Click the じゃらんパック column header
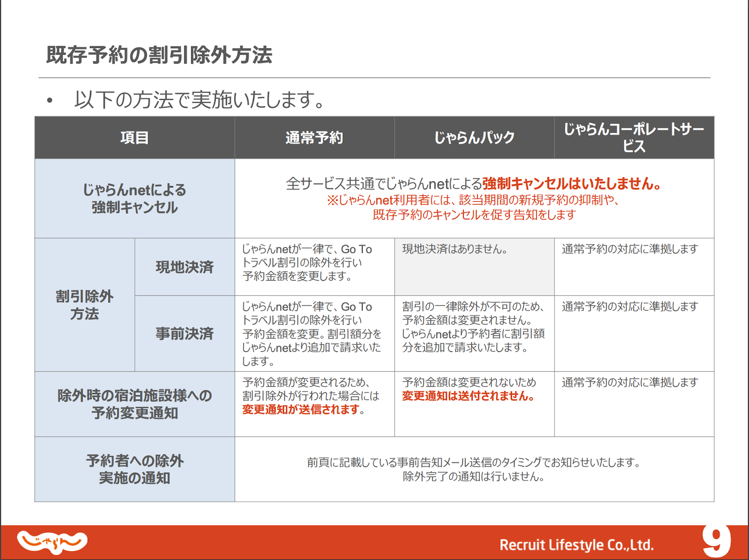749x560 pixels. click(x=474, y=138)
